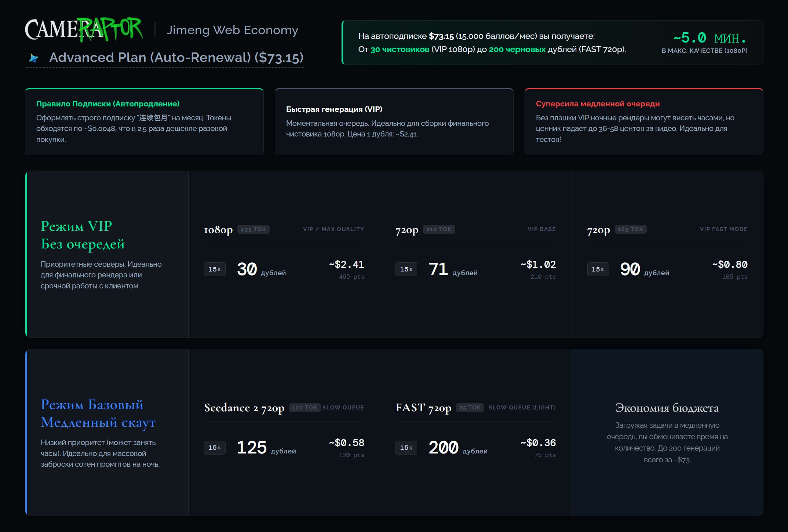Click the 120 TOK badge
This screenshot has width=788, height=532.
[305, 408]
